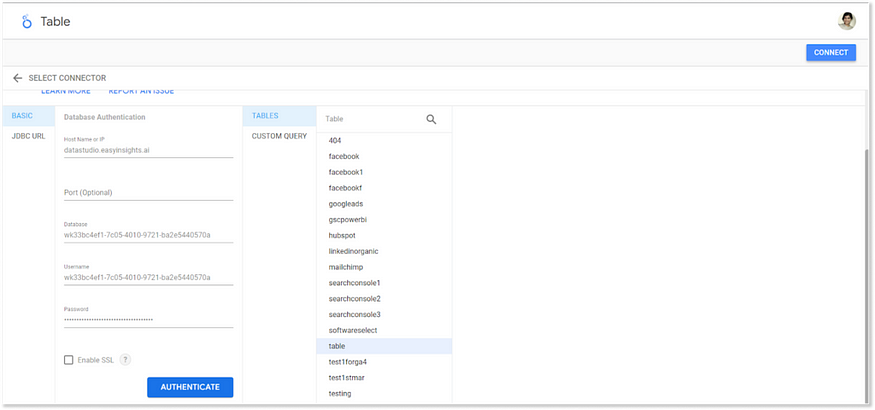The height and width of the screenshot is (410, 875).
Task: Click the Table search box
Action: tap(370, 119)
